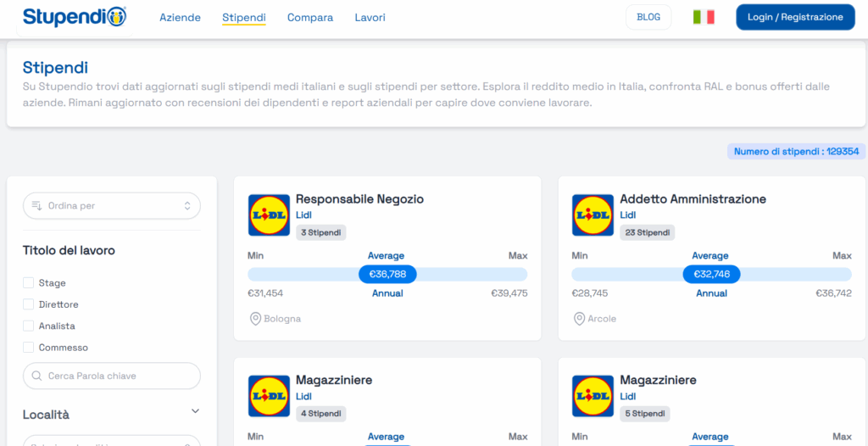
Task: Click the 3 Stipendi badge
Action: pyautogui.click(x=321, y=232)
